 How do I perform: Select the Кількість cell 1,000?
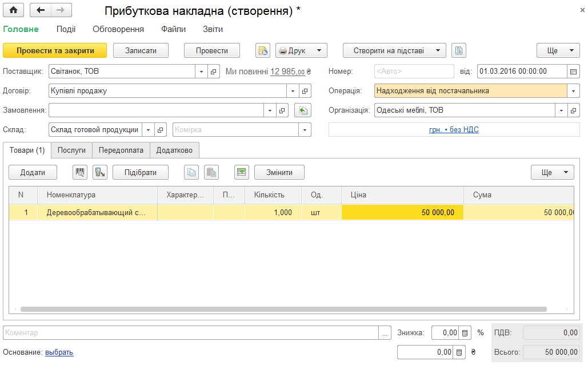[x=273, y=213]
